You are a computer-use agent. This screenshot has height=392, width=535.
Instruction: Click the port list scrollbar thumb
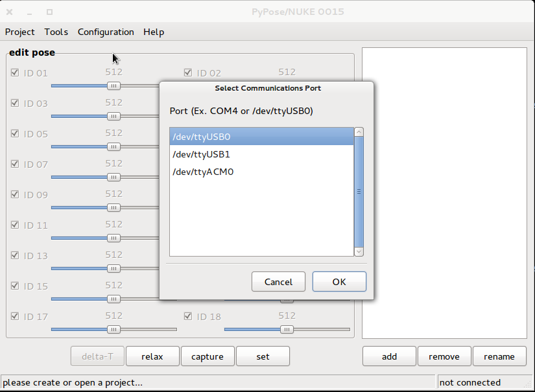click(x=359, y=191)
